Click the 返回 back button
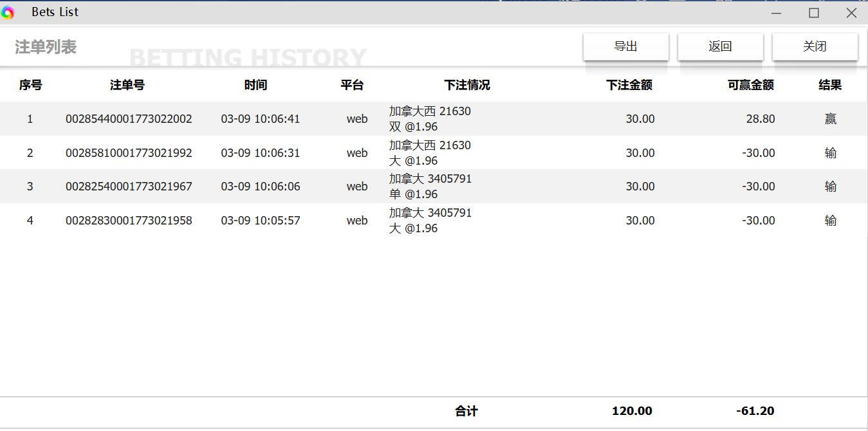This screenshot has width=868, height=431. 720,46
